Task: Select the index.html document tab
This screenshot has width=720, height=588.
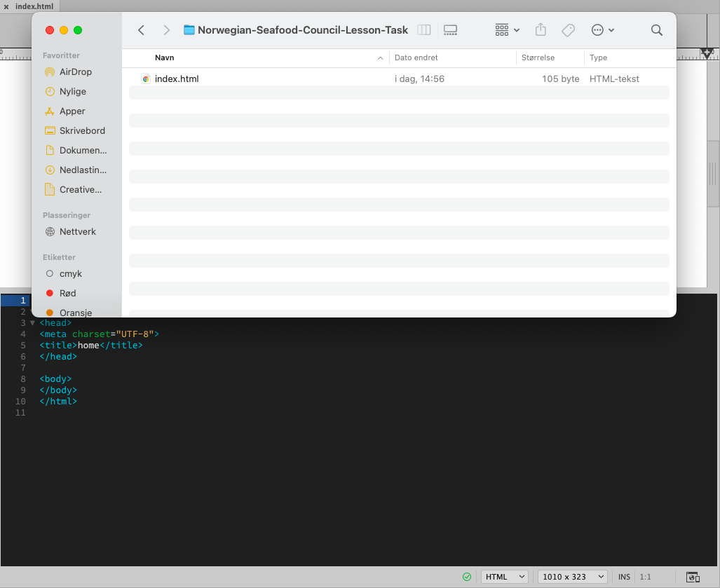Action: tap(34, 6)
